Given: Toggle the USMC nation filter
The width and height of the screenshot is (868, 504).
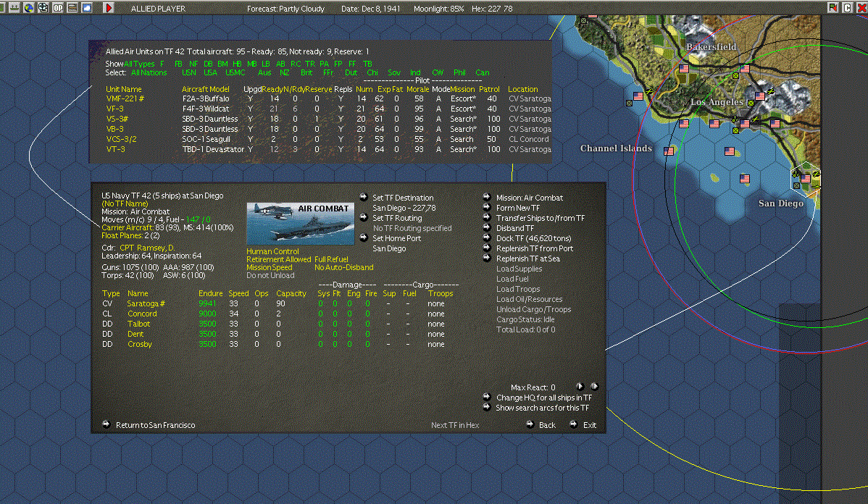Looking at the screenshot, I should click(235, 72).
